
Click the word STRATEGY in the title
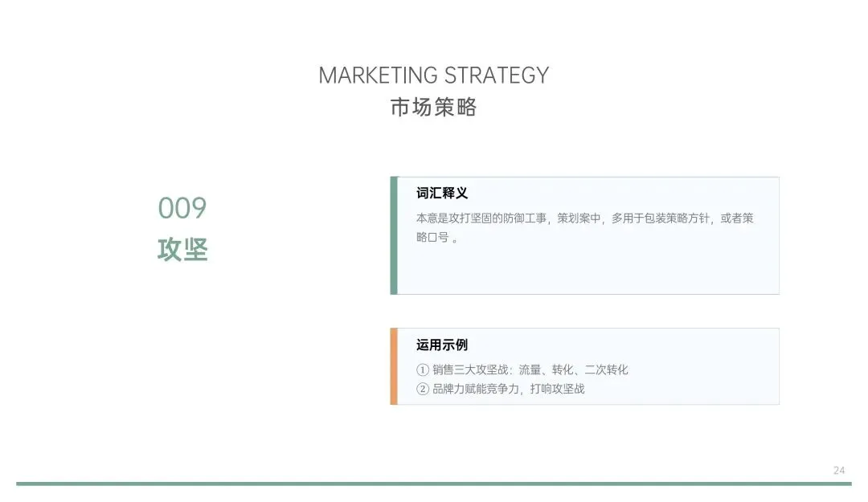[x=497, y=76]
